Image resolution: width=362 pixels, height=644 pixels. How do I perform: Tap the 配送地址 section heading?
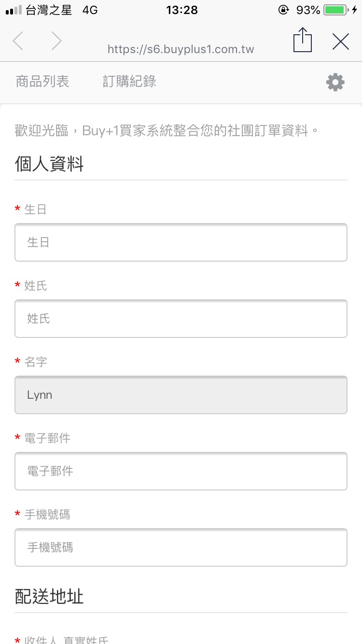coord(49,597)
